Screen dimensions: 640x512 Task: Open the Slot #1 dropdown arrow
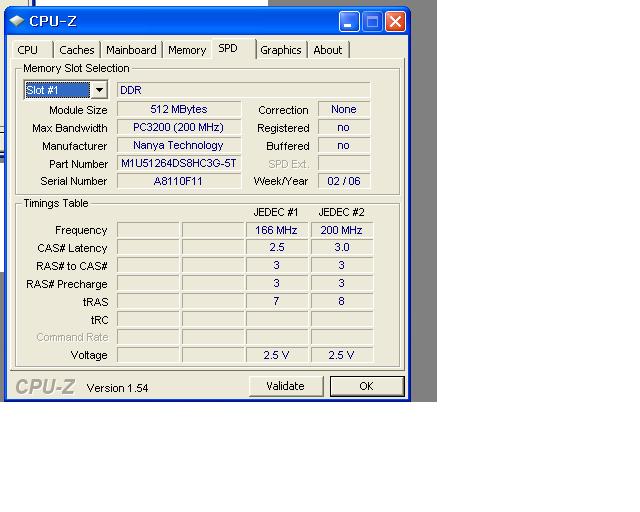click(99, 90)
